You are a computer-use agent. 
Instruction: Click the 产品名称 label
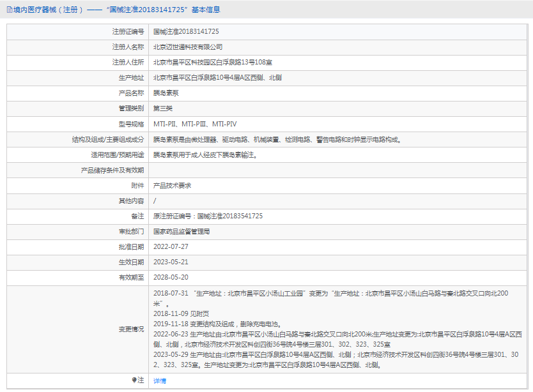coord(131,93)
